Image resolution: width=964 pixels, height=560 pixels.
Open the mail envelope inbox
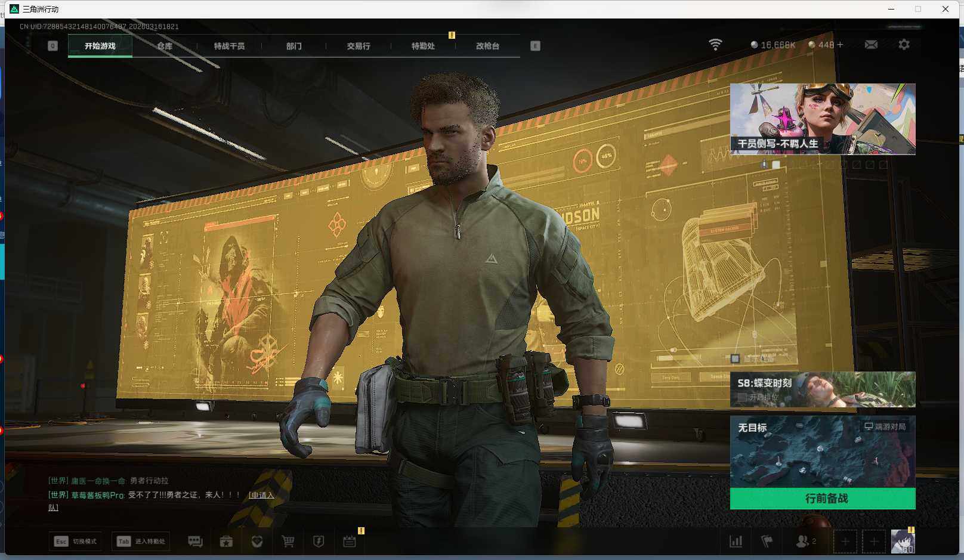click(x=871, y=45)
